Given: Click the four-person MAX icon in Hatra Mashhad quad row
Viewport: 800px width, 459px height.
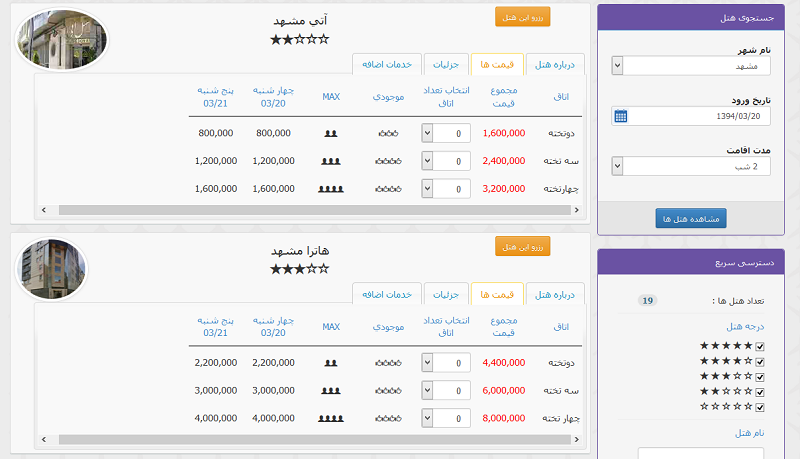Looking at the screenshot, I should (331, 419).
